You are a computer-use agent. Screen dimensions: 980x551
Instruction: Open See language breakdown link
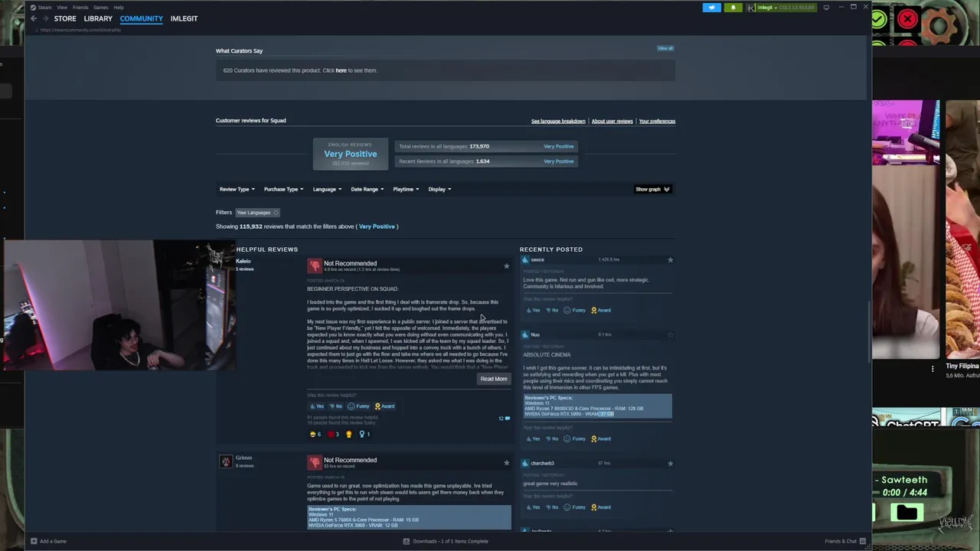point(558,121)
